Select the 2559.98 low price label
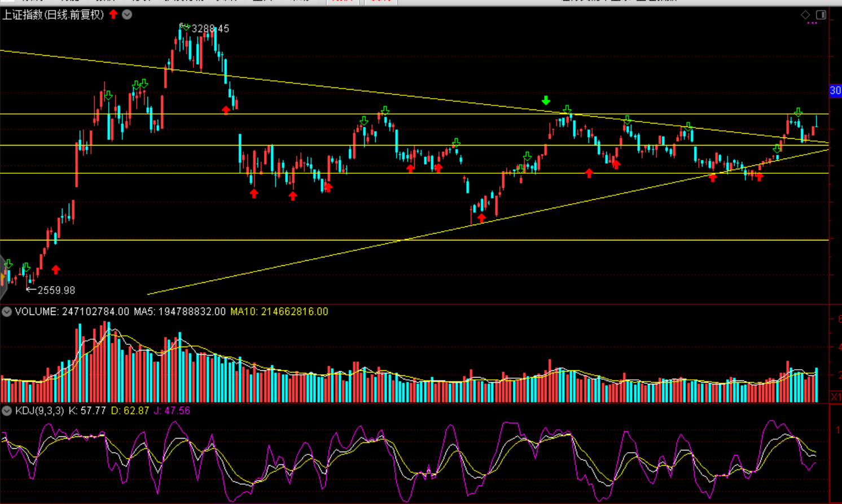842x504 pixels. [56, 290]
